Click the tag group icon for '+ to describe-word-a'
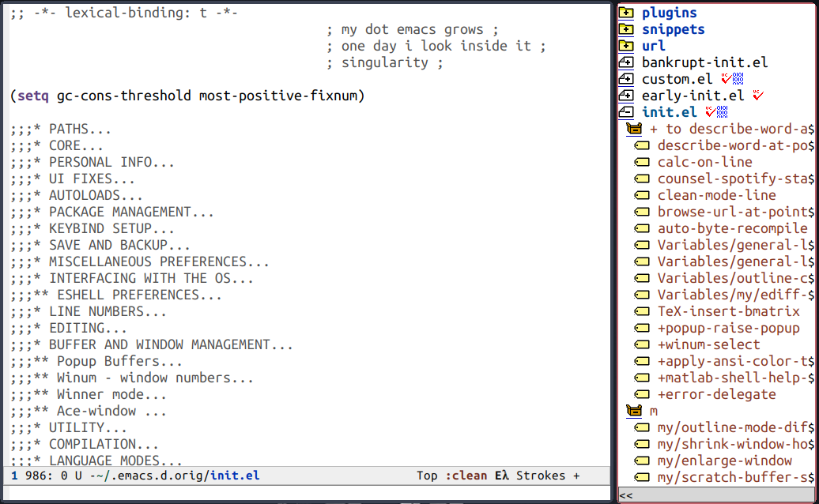Image resolution: width=819 pixels, height=504 pixels. [634, 128]
